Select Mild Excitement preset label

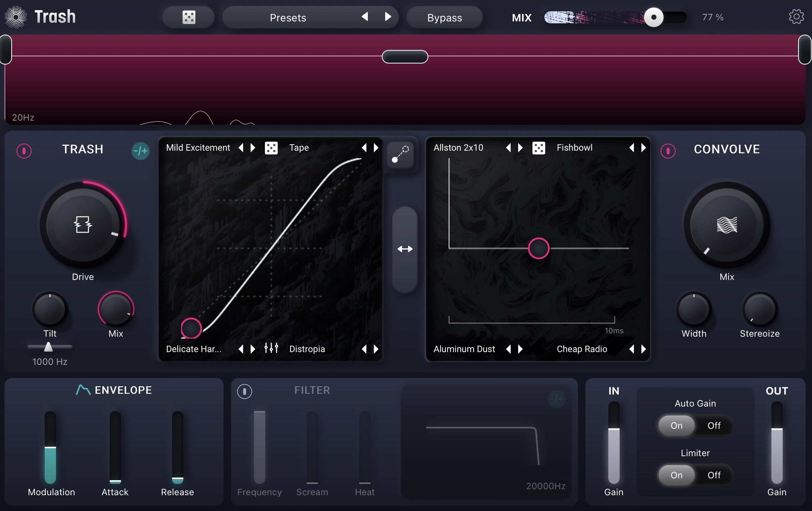198,147
